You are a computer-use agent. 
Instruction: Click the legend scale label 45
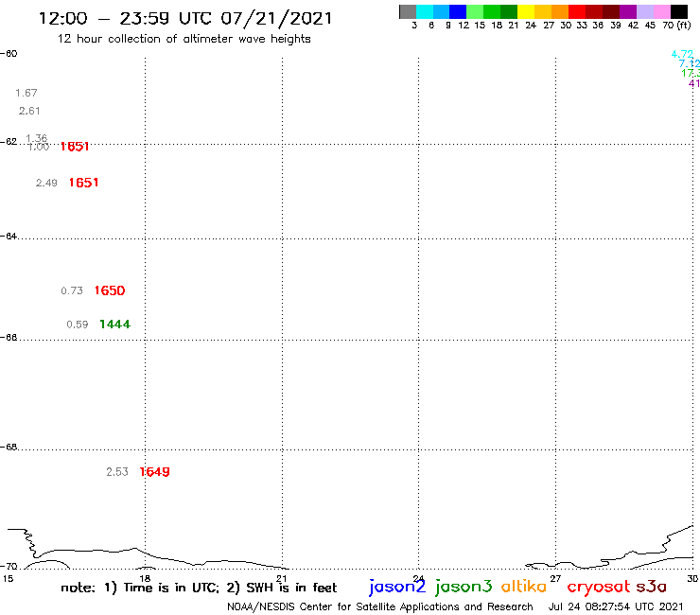click(x=650, y=26)
